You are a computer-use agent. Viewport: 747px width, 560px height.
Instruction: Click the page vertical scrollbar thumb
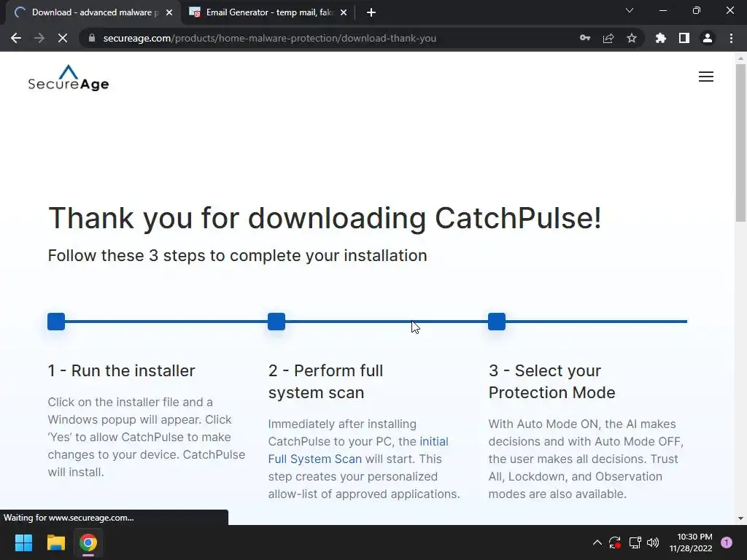click(x=740, y=143)
